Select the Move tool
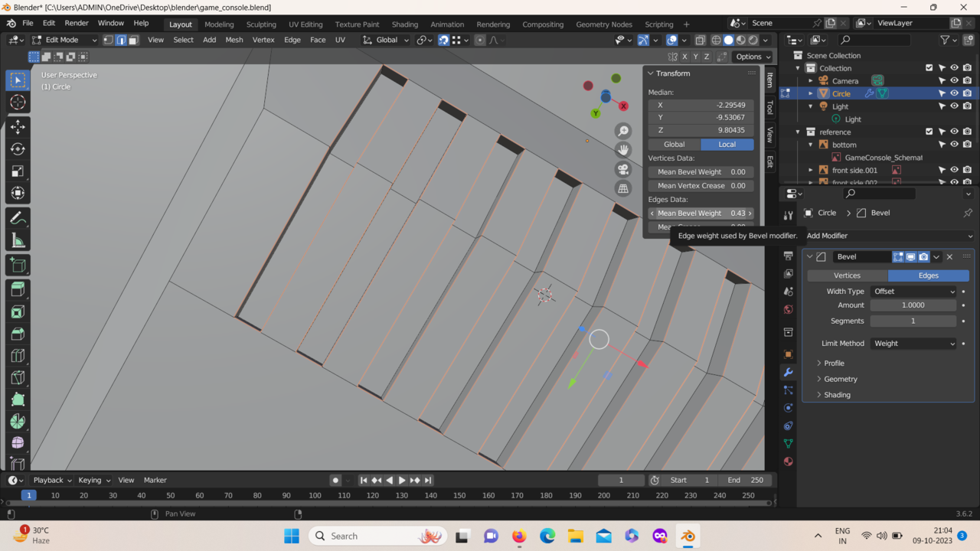This screenshot has height=551, width=980. (18, 127)
